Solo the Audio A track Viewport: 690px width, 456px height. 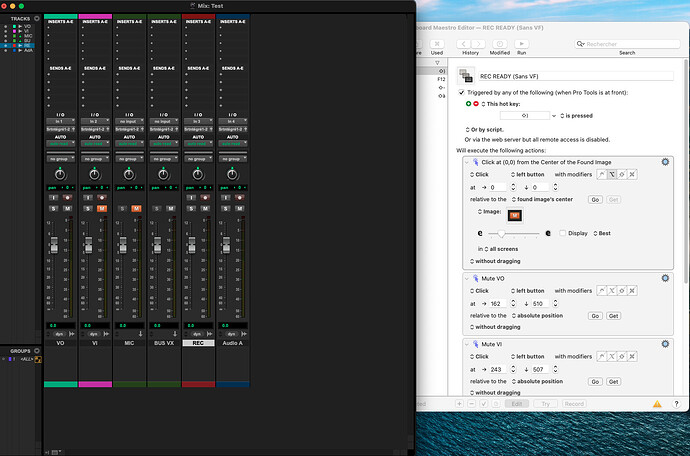(x=225, y=208)
